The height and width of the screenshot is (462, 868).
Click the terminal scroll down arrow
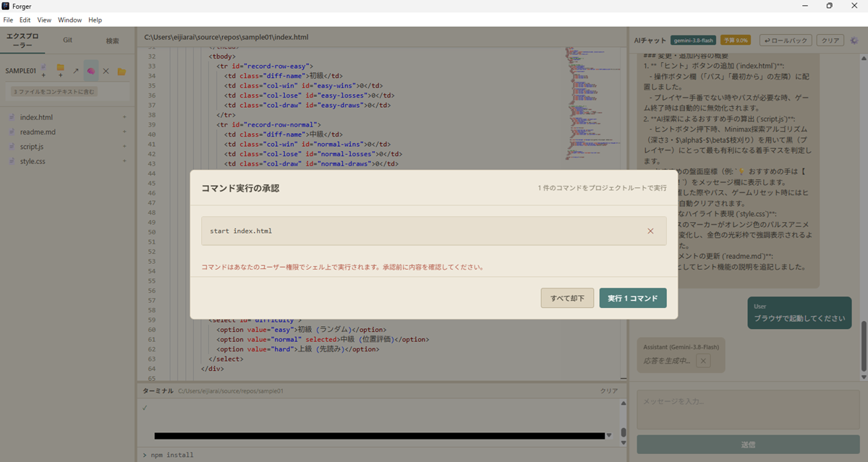click(623, 442)
